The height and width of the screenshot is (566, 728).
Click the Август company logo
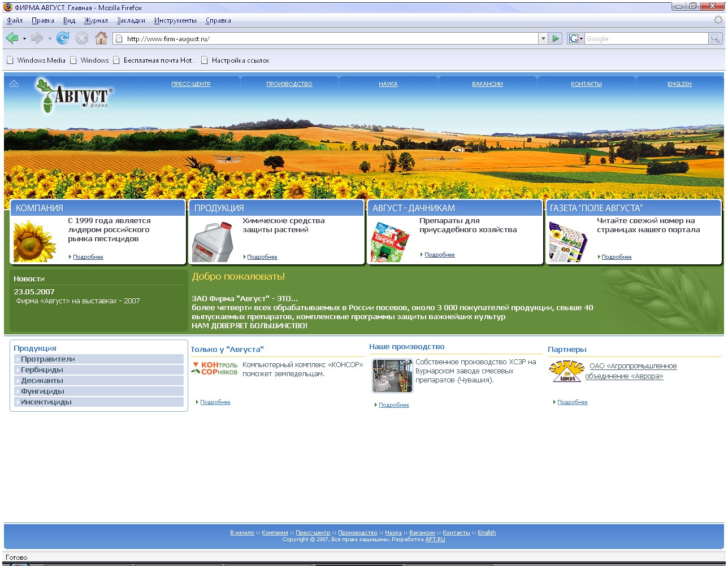coord(73,96)
